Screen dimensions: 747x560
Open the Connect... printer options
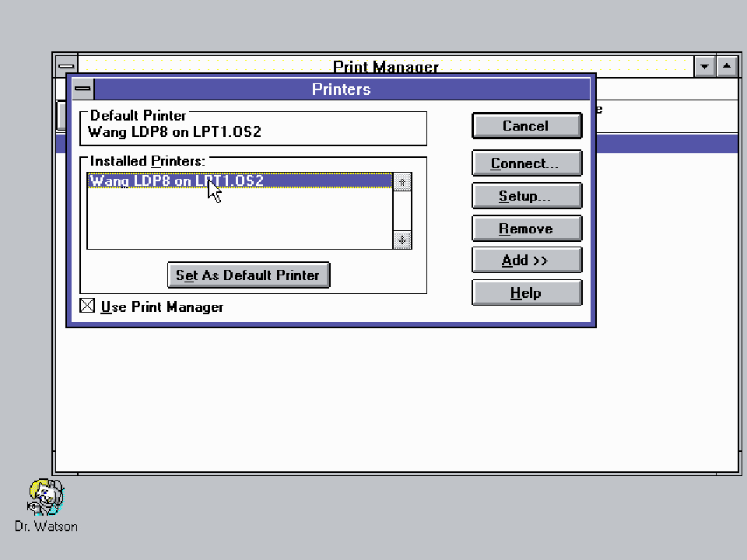[527, 163]
